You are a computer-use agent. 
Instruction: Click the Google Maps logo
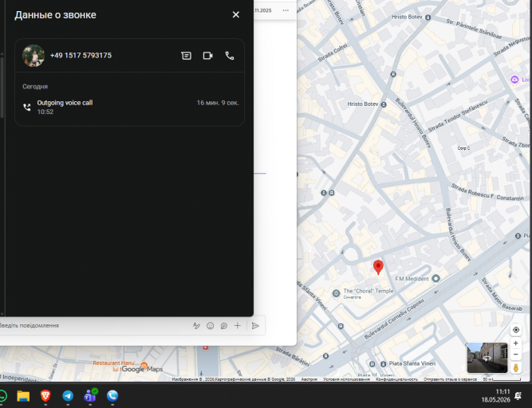tap(142, 370)
